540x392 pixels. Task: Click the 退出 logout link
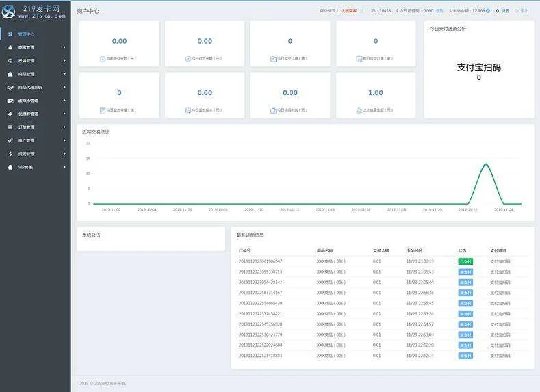point(524,11)
